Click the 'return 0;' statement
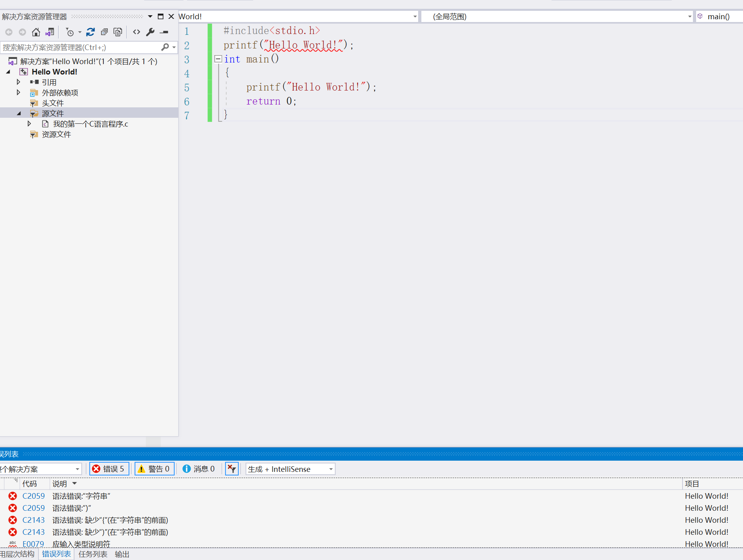743x560 pixels. tap(271, 101)
